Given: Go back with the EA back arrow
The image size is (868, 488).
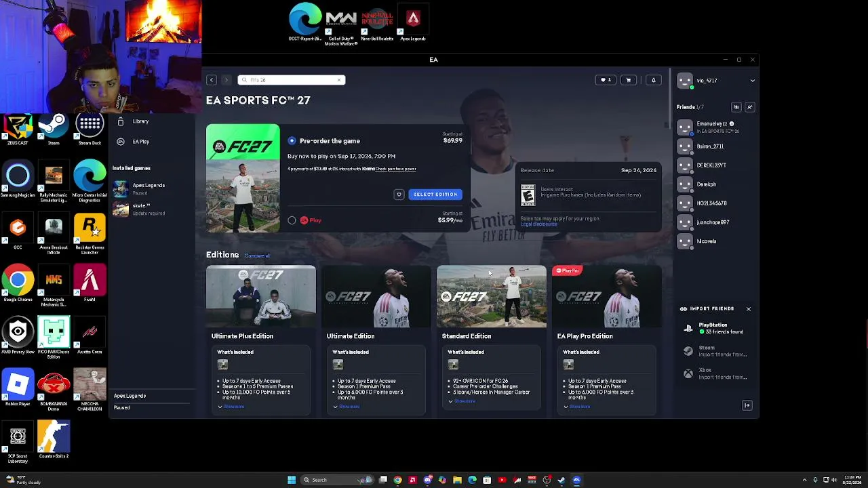Looking at the screenshot, I should point(212,80).
